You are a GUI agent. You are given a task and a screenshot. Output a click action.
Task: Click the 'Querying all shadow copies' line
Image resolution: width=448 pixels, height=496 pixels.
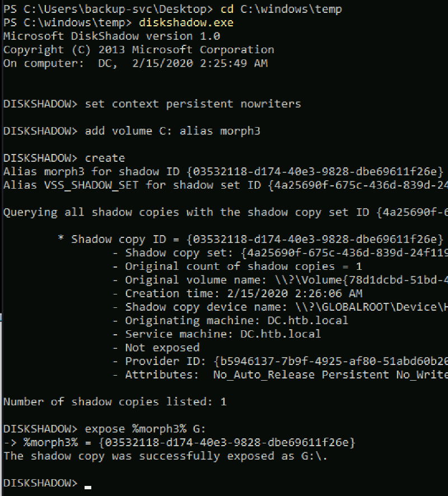(224, 212)
